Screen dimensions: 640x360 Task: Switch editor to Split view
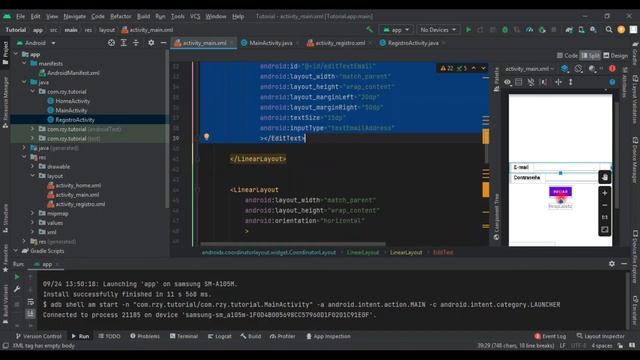pyautogui.click(x=590, y=56)
